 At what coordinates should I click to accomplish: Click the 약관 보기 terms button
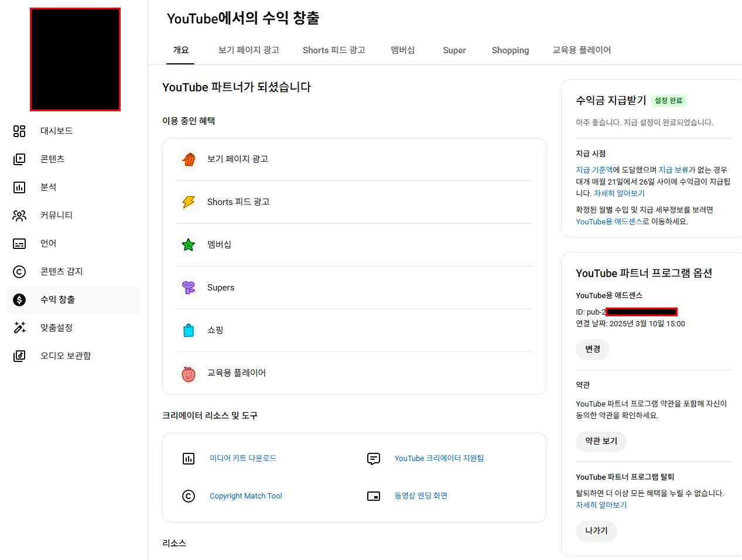pos(601,442)
